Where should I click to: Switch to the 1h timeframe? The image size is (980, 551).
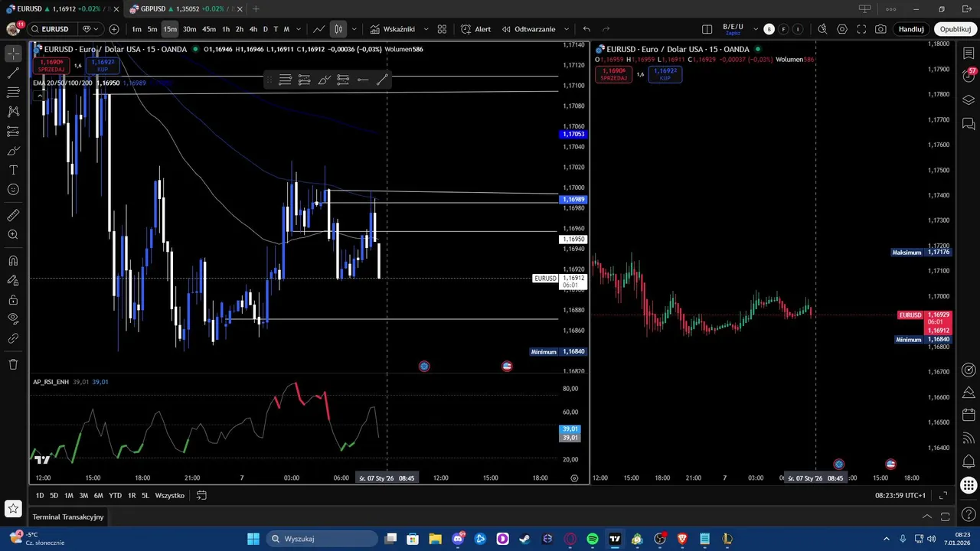(226, 29)
